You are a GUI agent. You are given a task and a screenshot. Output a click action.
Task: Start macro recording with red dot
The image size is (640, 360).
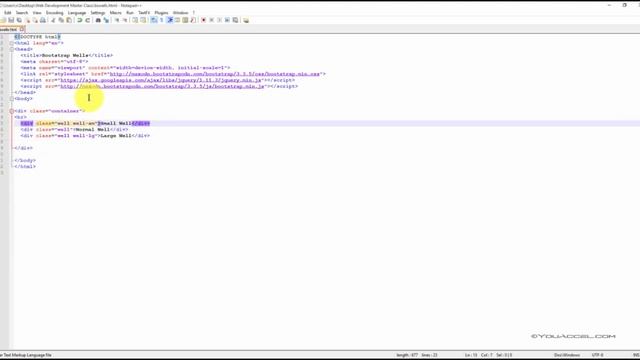coord(204,20)
